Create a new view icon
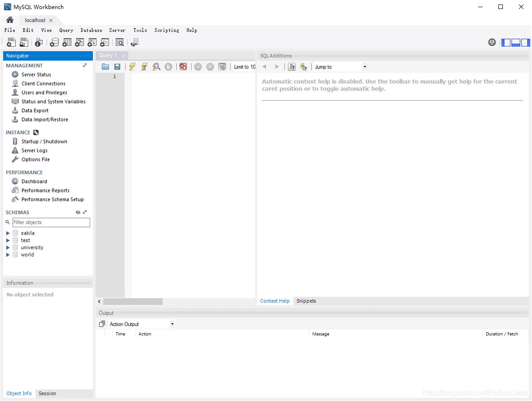Image resolution: width=532 pixels, height=401 pixels. pyautogui.click(x=79, y=42)
